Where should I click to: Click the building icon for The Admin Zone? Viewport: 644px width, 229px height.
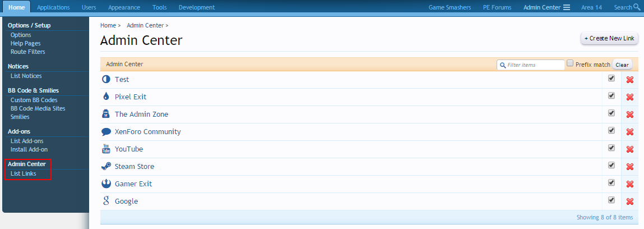point(106,114)
